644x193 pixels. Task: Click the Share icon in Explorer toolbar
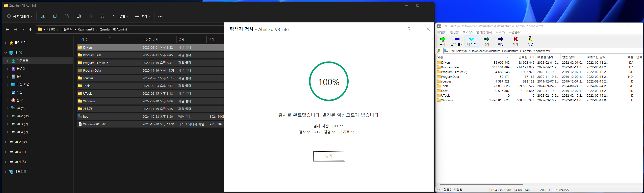coord(91,16)
